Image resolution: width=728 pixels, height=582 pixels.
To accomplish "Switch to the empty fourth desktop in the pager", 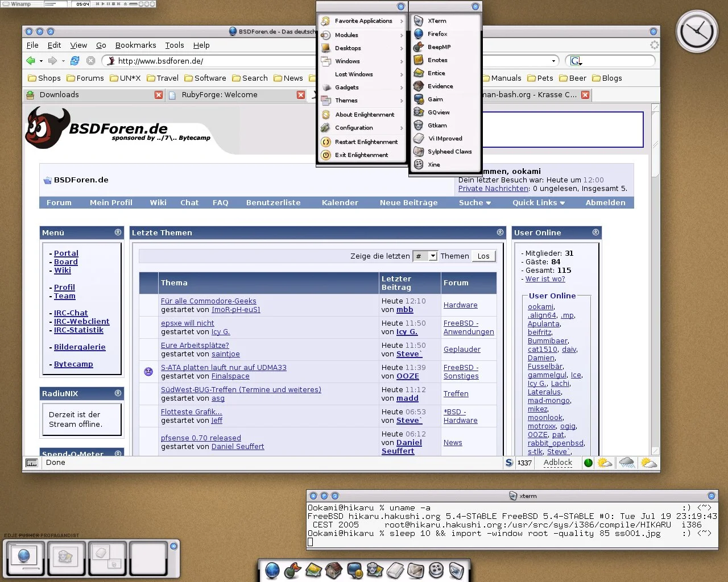I will (x=148, y=558).
